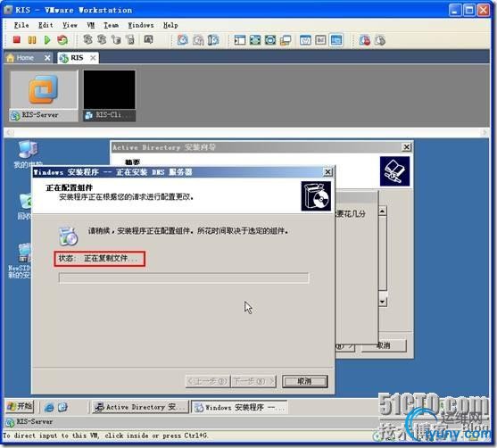Screen dimensions: 497x448
Task: Click the highlighted Console view toolbar icon
Action: click(x=336, y=40)
